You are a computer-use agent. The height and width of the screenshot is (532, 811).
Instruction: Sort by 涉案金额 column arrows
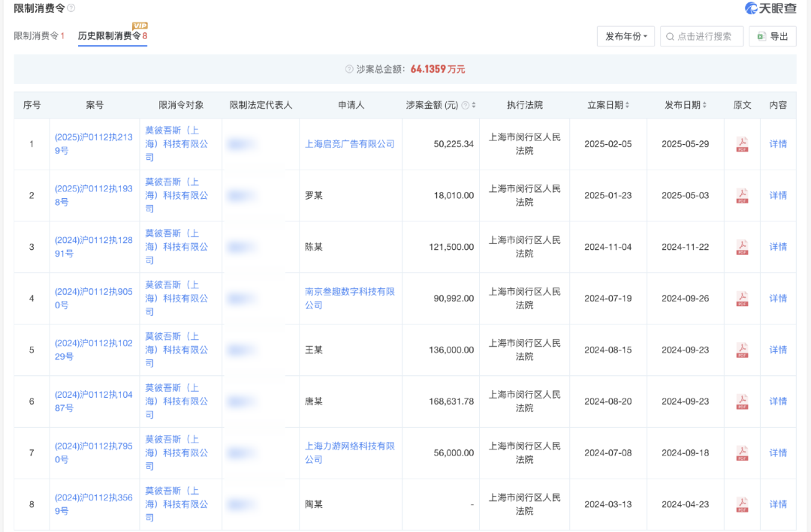coord(474,106)
